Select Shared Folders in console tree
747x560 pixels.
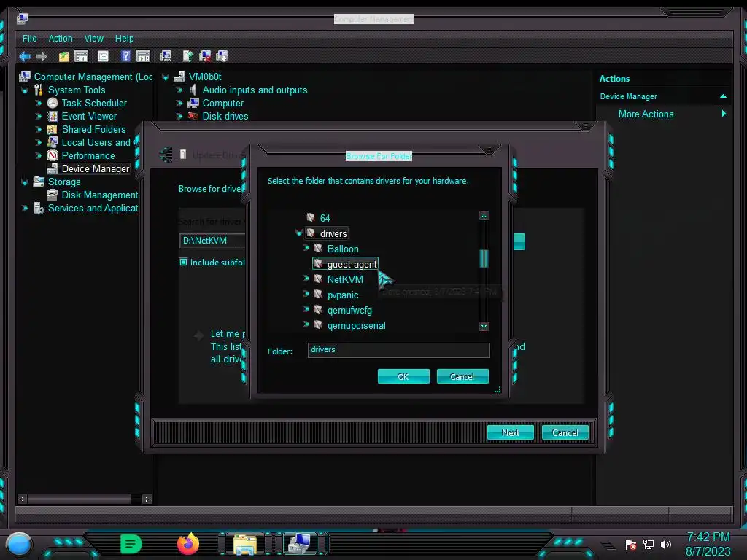(94, 129)
